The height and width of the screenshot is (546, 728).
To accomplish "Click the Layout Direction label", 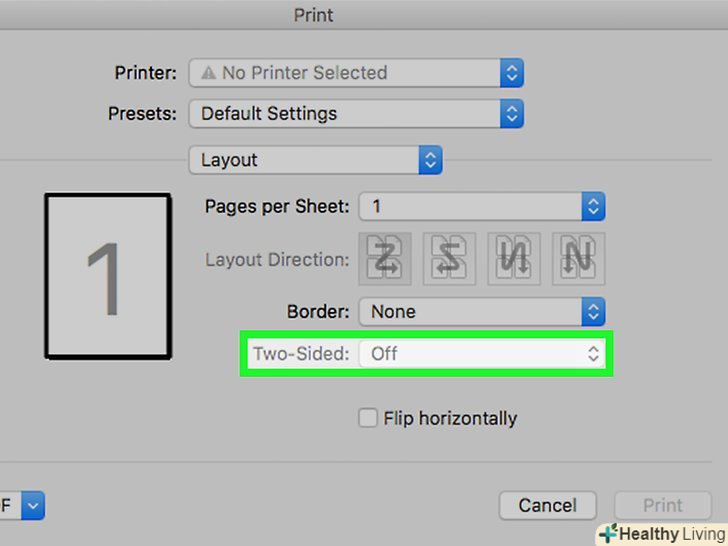I will (x=277, y=260).
